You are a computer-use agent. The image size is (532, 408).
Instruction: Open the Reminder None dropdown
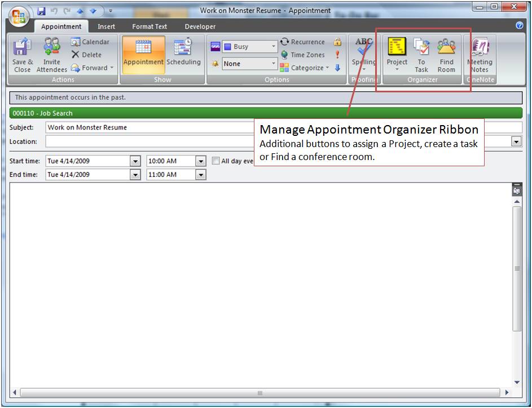(x=274, y=64)
